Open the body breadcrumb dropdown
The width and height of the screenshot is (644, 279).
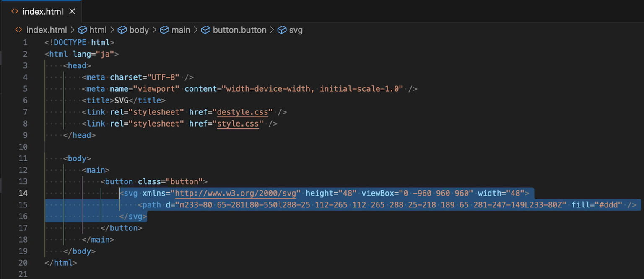tap(139, 30)
